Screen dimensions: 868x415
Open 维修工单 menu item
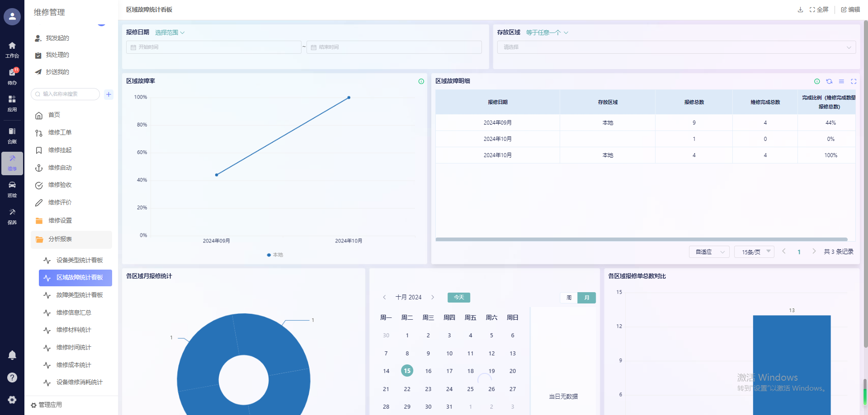(x=60, y=132)
